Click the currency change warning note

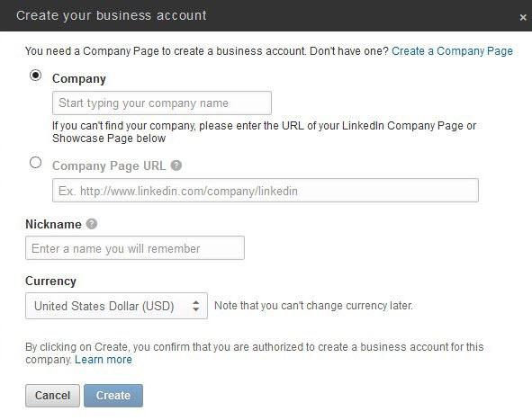pyautogui.click(x=313, y=306)
